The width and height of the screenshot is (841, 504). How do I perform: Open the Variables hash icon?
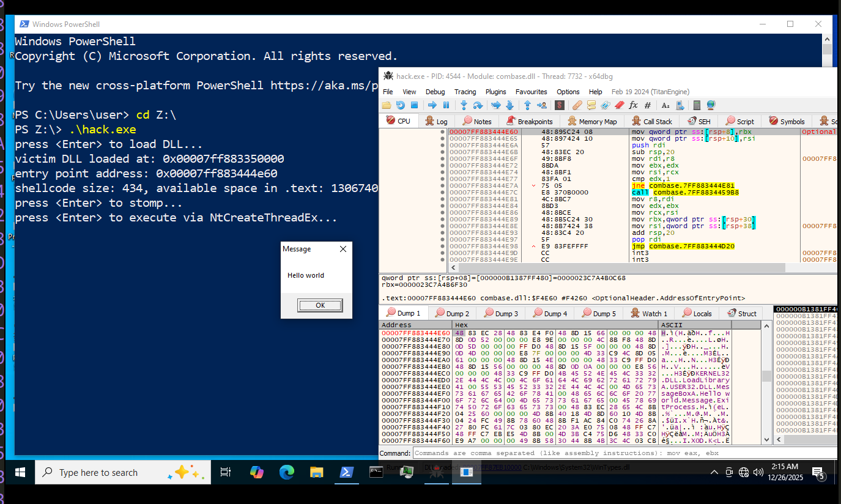[648, 105]
